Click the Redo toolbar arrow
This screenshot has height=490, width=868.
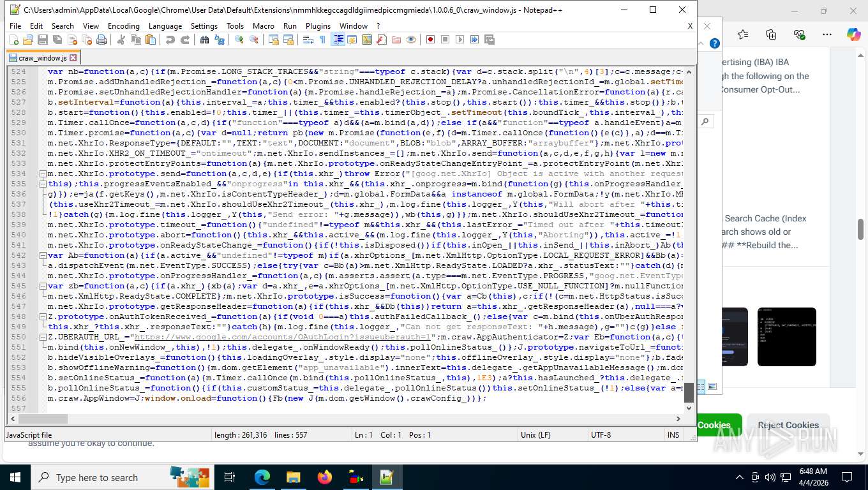(184, 40)
